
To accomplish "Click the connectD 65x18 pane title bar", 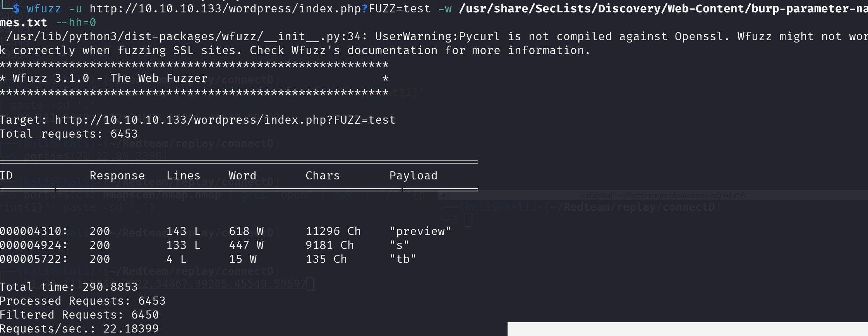I will 662,196.
